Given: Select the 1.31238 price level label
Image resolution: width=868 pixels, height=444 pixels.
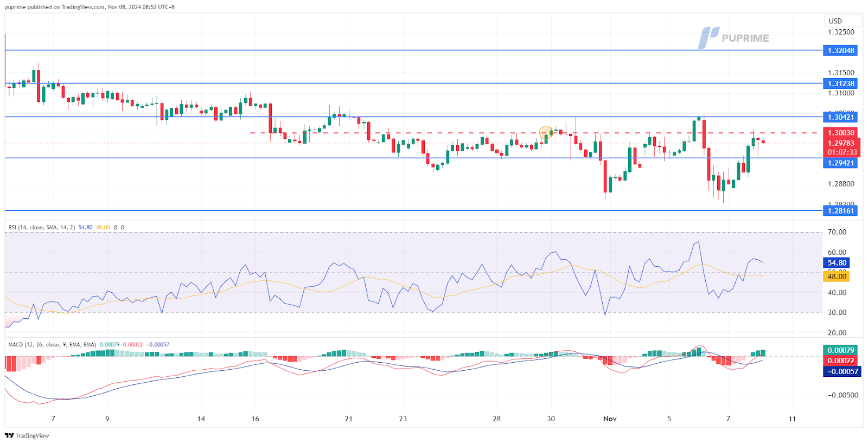Looking at the screenshot, I should pyautogui.click(x=840, y=83).
